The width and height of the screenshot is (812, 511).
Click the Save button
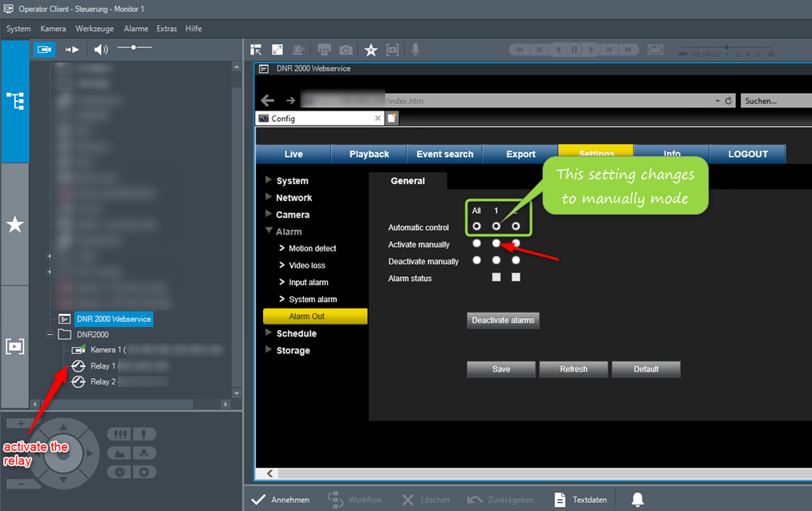[501, 369]
